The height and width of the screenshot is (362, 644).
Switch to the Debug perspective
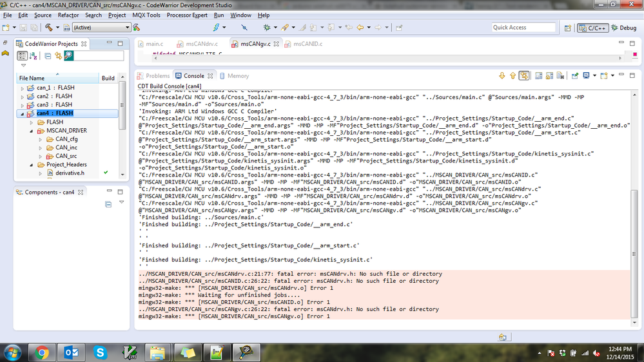pos(624,28)
